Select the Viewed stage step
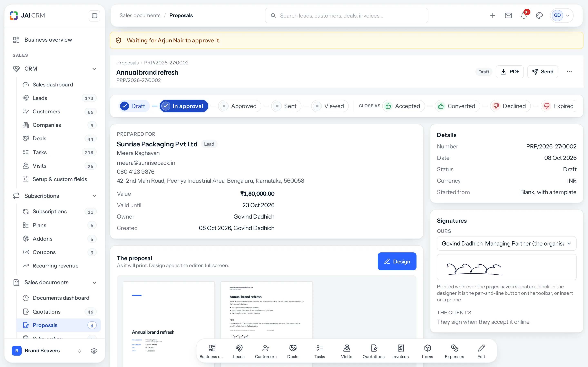 pyautogui.click(x=330, y=106)
